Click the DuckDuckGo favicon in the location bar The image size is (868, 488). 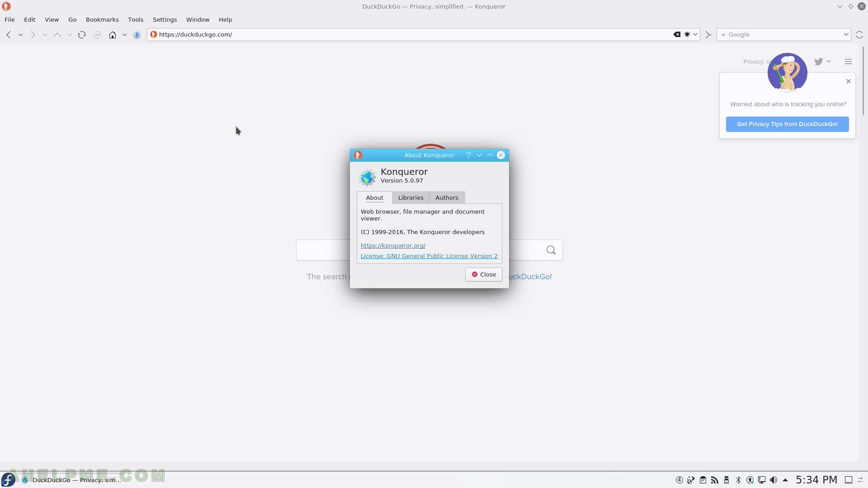tap(154, 34)
